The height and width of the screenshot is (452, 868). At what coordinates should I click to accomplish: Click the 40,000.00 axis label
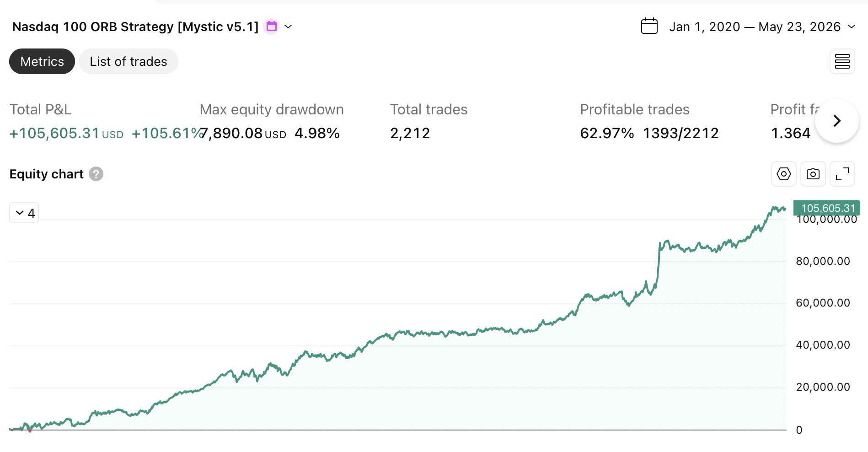[823, 345]
